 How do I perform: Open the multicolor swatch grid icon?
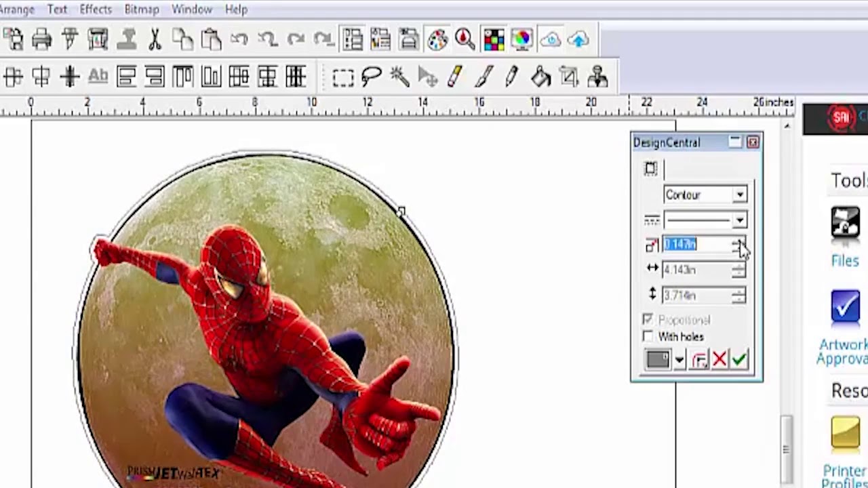[494, 39]
